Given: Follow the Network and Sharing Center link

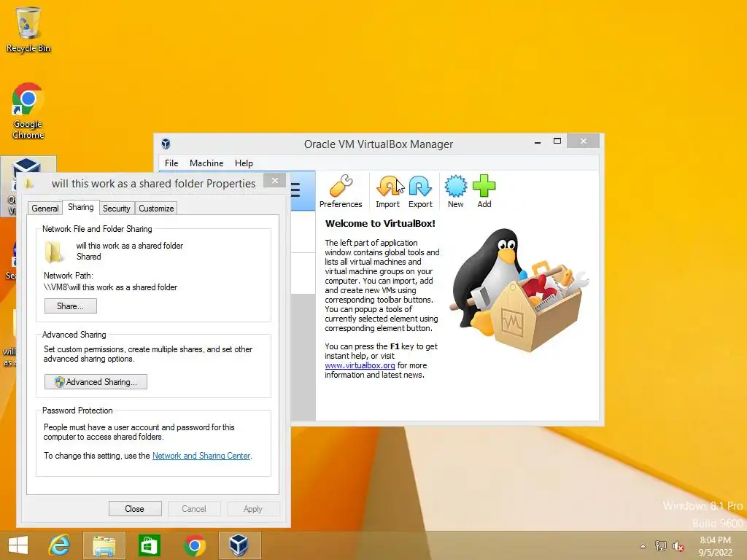Looking at the screenshot, I should [x=201, y=456].
